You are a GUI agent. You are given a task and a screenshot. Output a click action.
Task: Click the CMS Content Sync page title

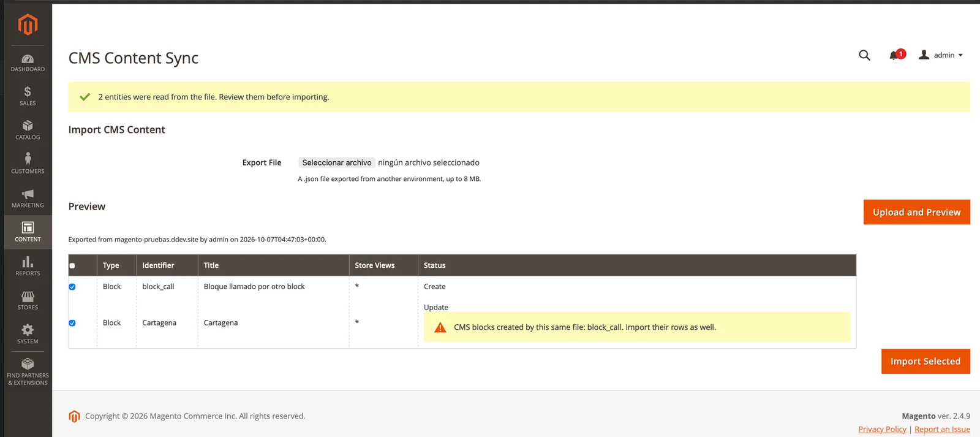(x=134, y=58)
